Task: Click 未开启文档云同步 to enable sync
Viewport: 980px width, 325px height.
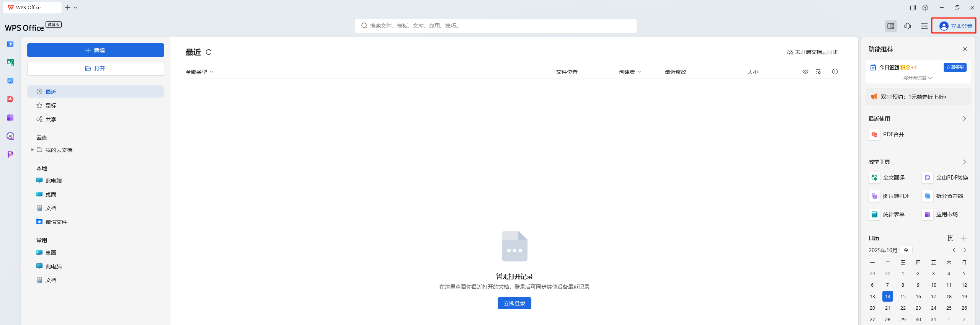Action: (x=812, y=52)
